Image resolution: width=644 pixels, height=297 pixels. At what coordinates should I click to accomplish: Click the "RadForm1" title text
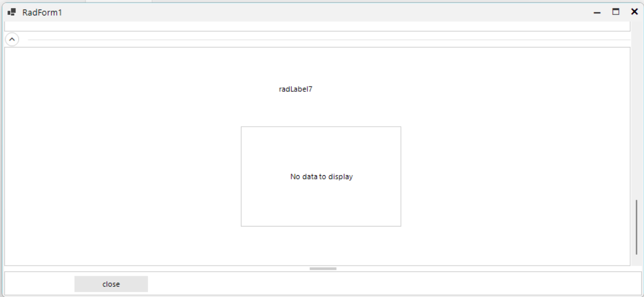(42, 12)
